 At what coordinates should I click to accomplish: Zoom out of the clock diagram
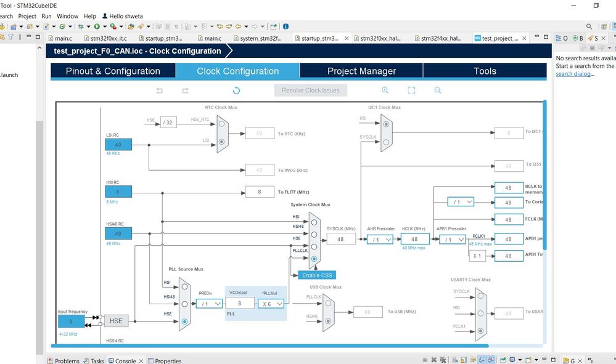tap(438, 90)
